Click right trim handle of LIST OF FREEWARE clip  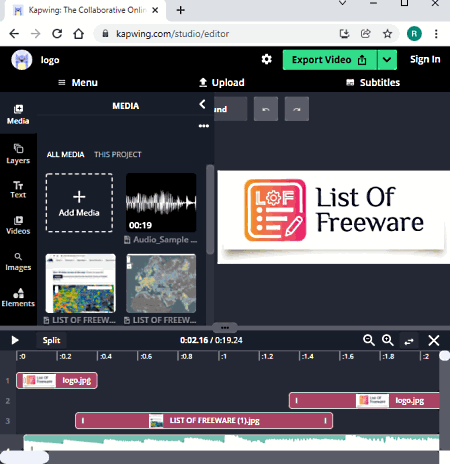pyautogui.click(x=325, y=421)
